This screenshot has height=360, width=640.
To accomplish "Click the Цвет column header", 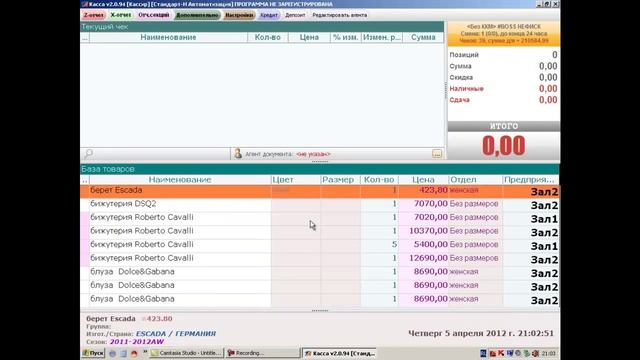I will click(x=296, y=180).
